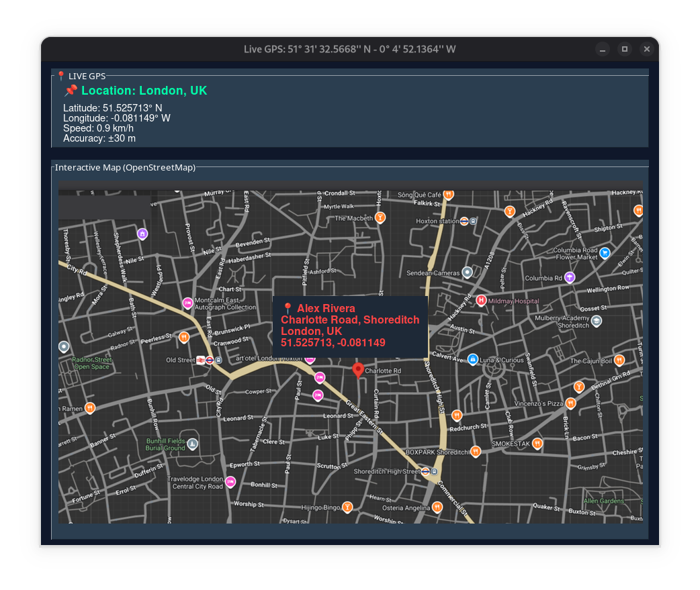Click the Longitude: -0.081149° W value
700x590 pixels.
click(x=116, y=118)
